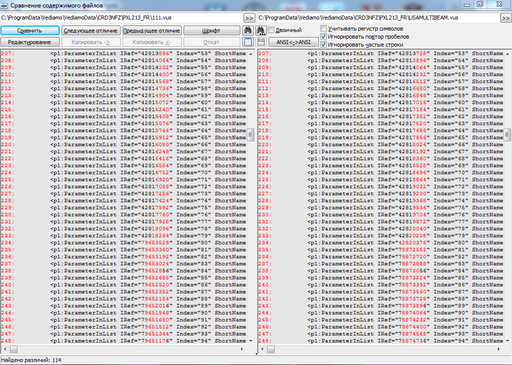Click the Редактирование button

[x=30, y=42]
